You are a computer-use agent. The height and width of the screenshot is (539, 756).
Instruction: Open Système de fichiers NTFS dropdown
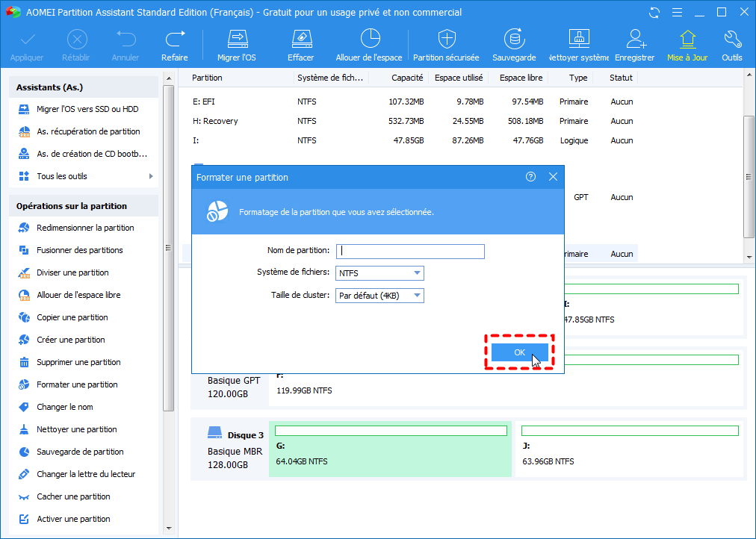coord(379,273)
